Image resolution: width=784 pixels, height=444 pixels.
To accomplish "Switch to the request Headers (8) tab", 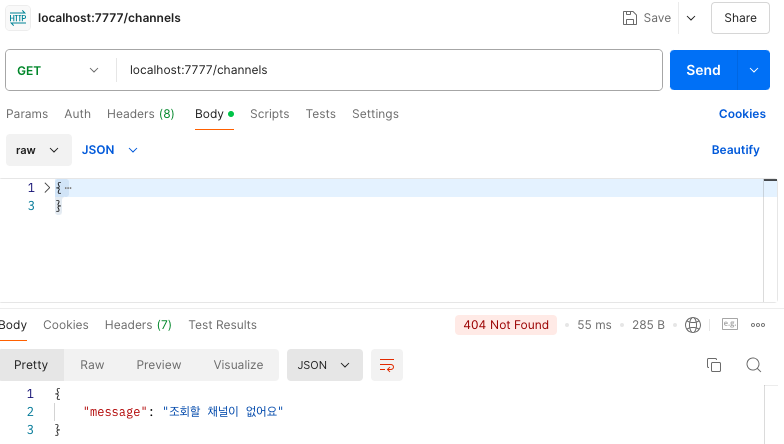I will [x=140, y=114].
